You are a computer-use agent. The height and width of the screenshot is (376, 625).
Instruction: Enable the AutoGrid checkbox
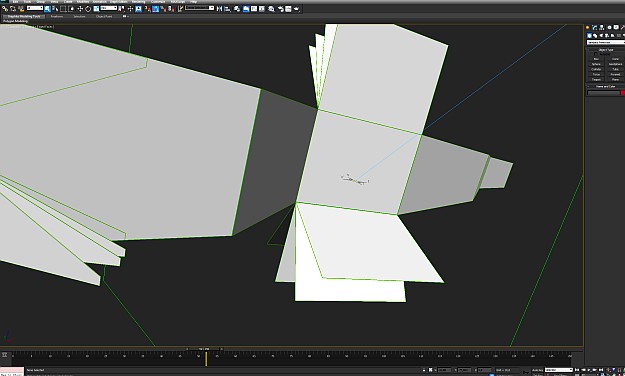click(596, 54)
